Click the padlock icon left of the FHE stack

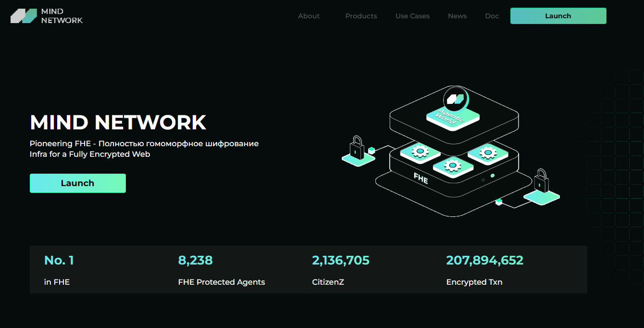pos(357,150)
